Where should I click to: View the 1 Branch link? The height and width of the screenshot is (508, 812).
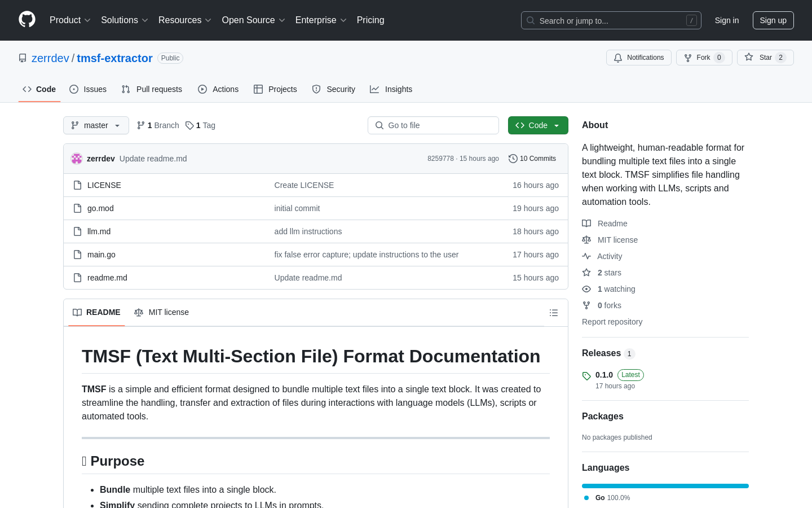click(x=158, y=125)
